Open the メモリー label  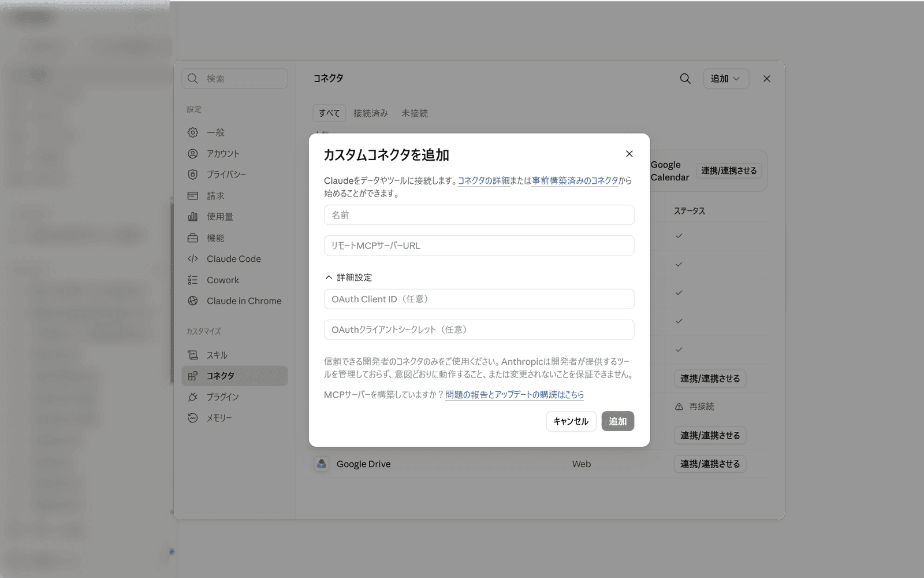(x=219, y=418)
